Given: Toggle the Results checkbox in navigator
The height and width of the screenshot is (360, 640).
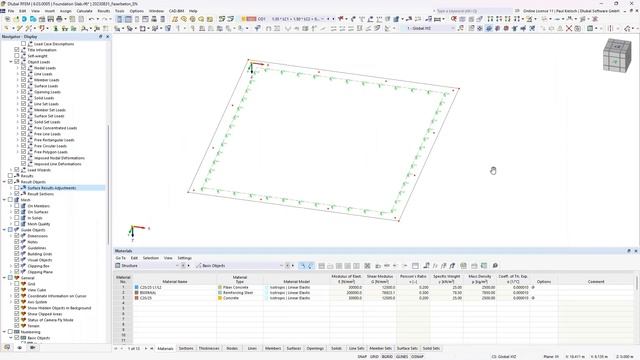Looking at the screenshot, I should (x=10, y=176).
